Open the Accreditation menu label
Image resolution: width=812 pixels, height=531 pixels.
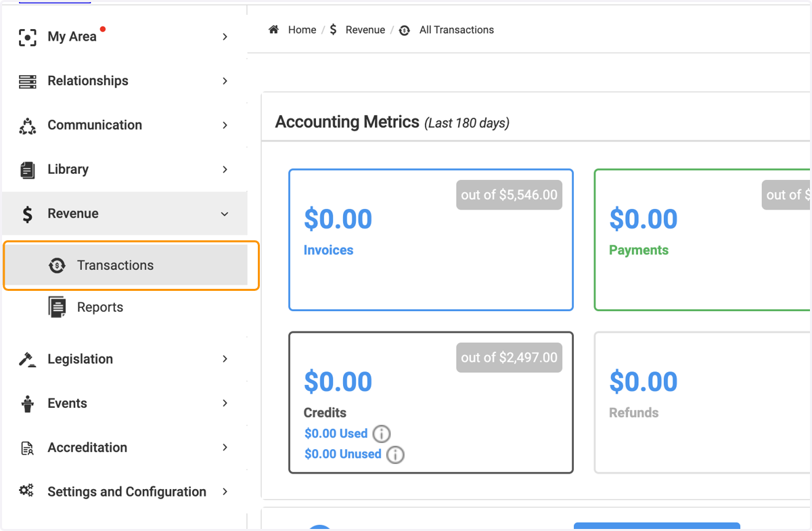(87, 448)
